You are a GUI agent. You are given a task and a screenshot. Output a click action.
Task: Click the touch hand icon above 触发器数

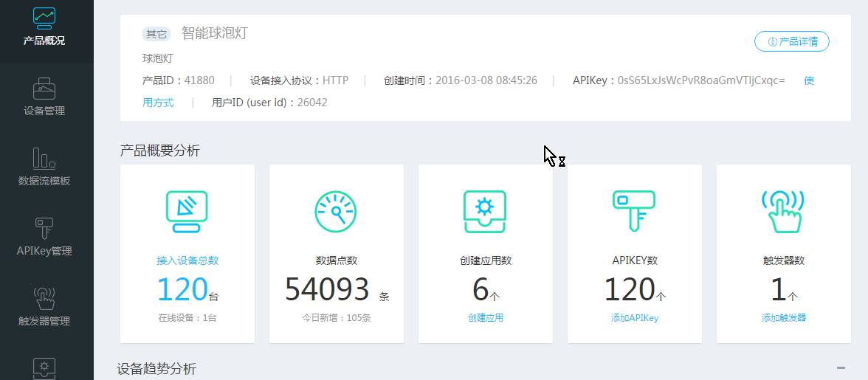tap(783, 211)
